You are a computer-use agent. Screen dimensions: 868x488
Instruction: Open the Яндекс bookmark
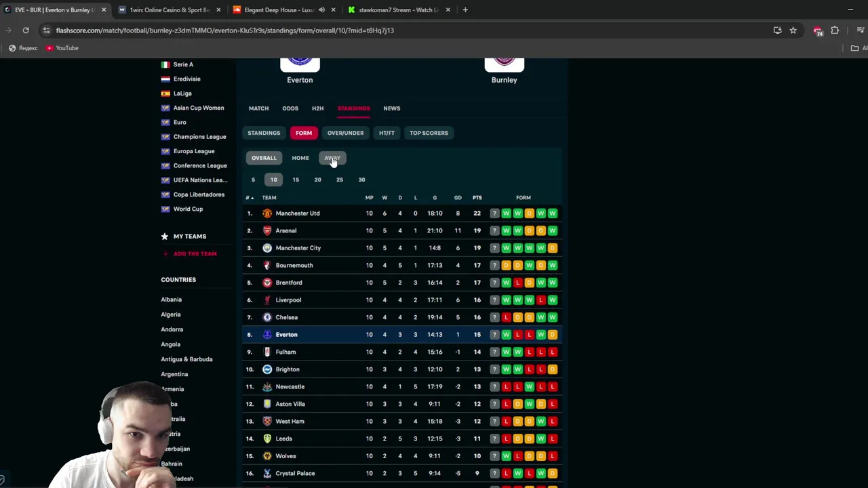pyautogui.click(x=23, y=48)
